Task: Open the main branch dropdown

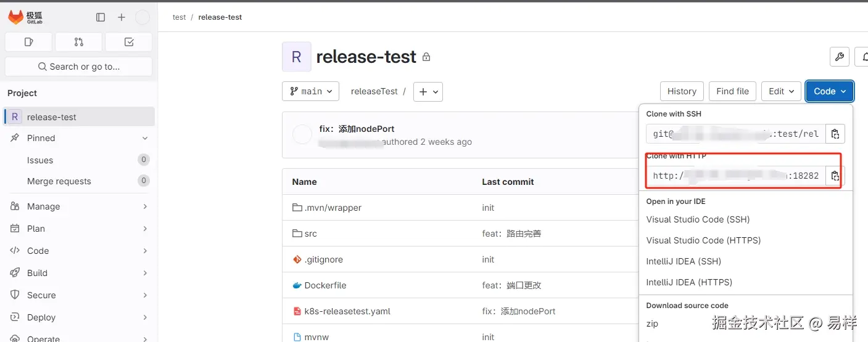Action: (311, 91)
